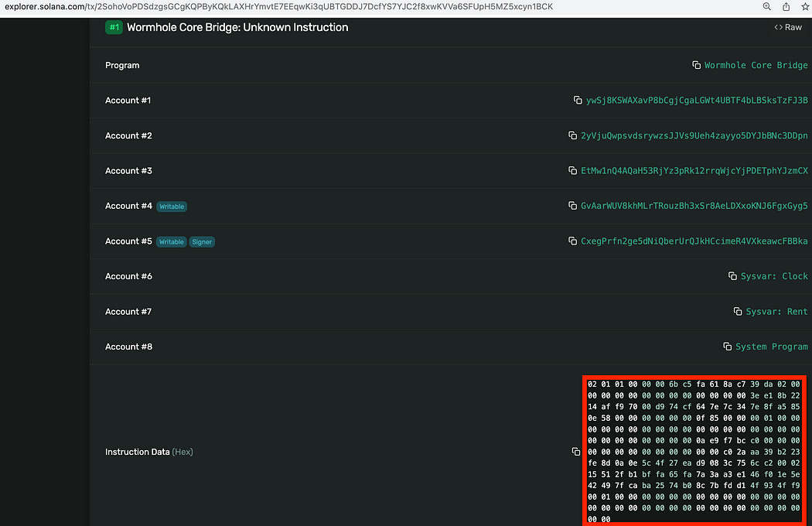The image size is (812, 526).
Task: Click the #1 instruction number badge
Action: click(114, 28)
